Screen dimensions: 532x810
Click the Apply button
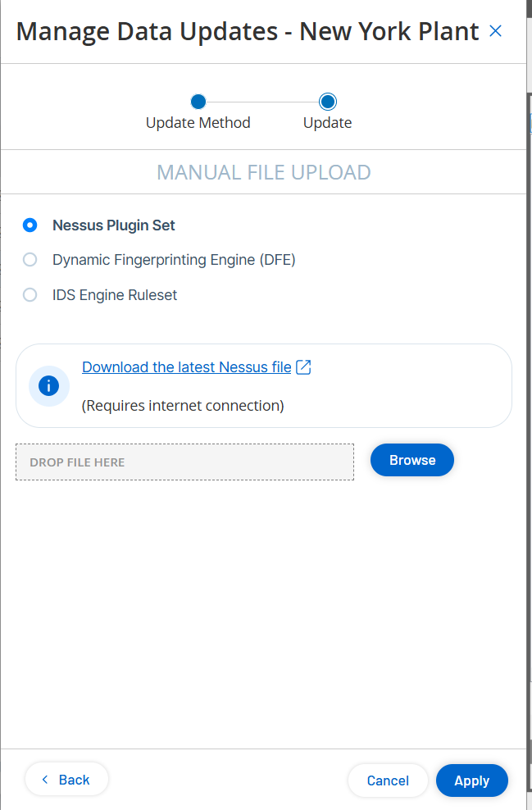pyautogui.click(x=471, y=780)
